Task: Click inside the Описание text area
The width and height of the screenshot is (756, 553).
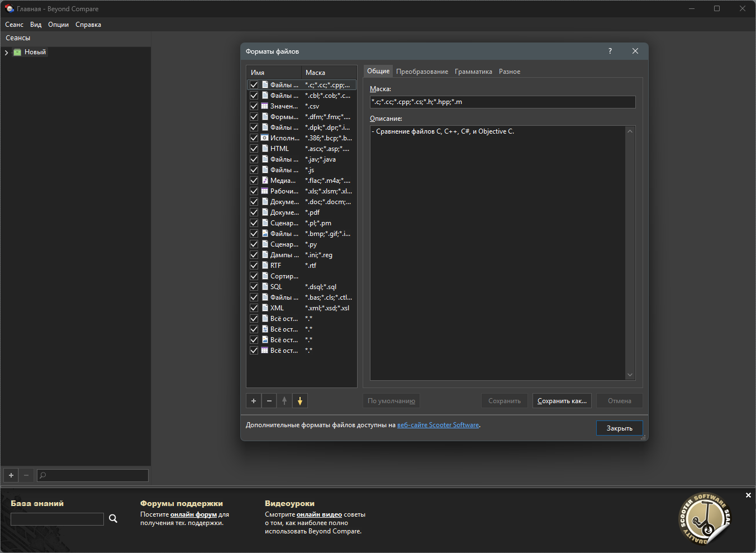Action: click(497, 253)
